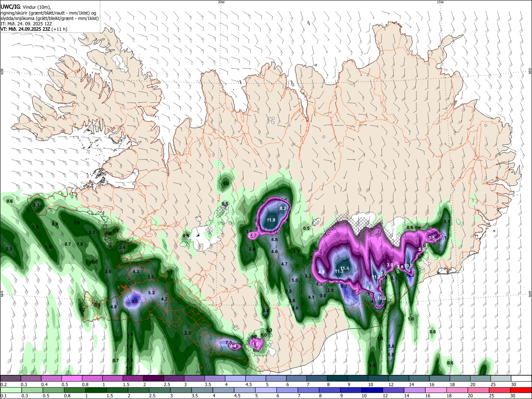Image resolution: width=532 pixels, height=399 pixels.
Task: Click the 10.3 precipitation value on the map
Action: (381, 298)
